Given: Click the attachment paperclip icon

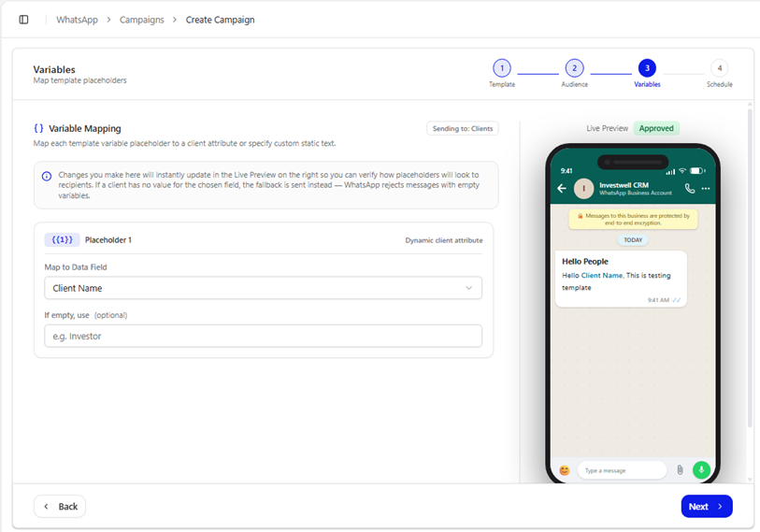Looking at the screenshot, I should pyautogui.click(x=680, y=470).
